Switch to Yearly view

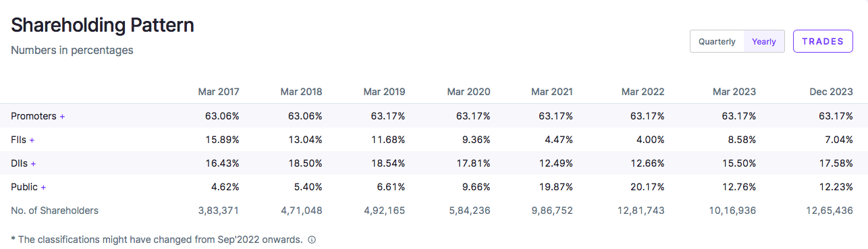[x=764, y=41]
